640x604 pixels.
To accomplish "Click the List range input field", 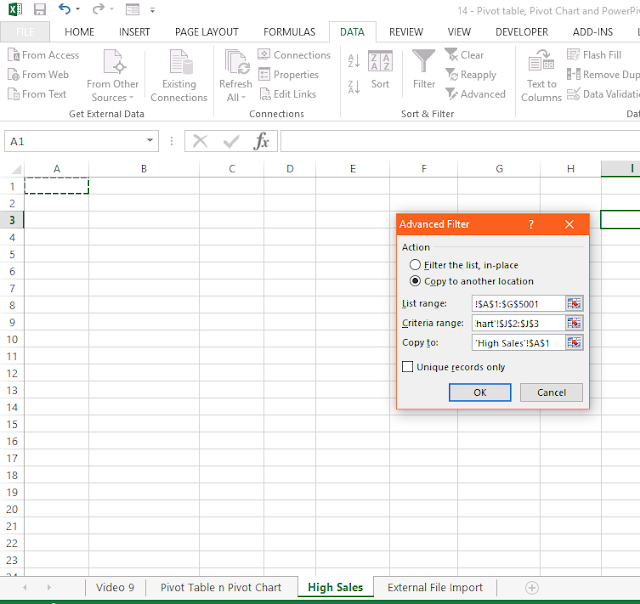I will click(518, 304).
